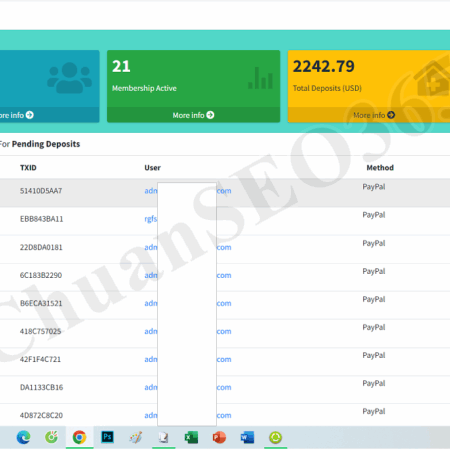The width and height of the screenshot is (450, 450).
Task: Open the Paint app taskbar icon
Action: tap(135, 437)
